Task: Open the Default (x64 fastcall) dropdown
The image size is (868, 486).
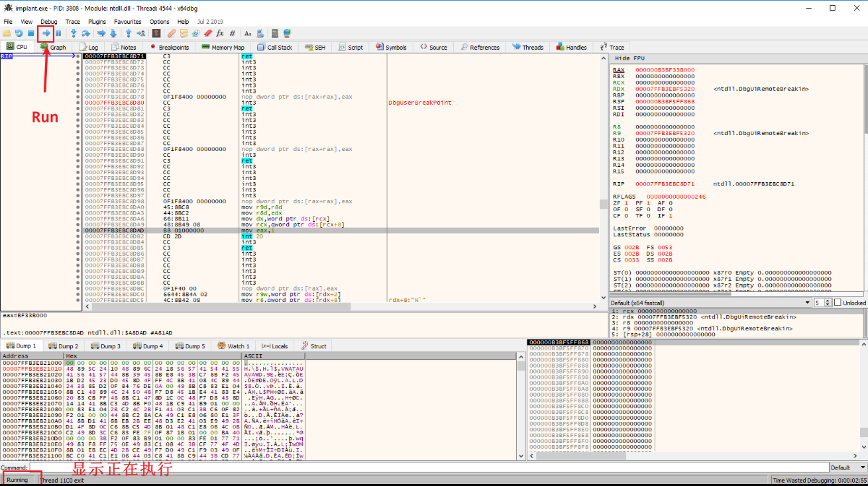Action: click(x=711, y=303)
